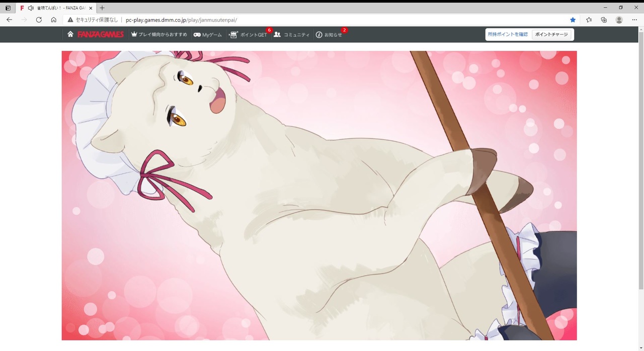Open the Collections icon
Screen dimensions: 644x351
pos(604,20)
